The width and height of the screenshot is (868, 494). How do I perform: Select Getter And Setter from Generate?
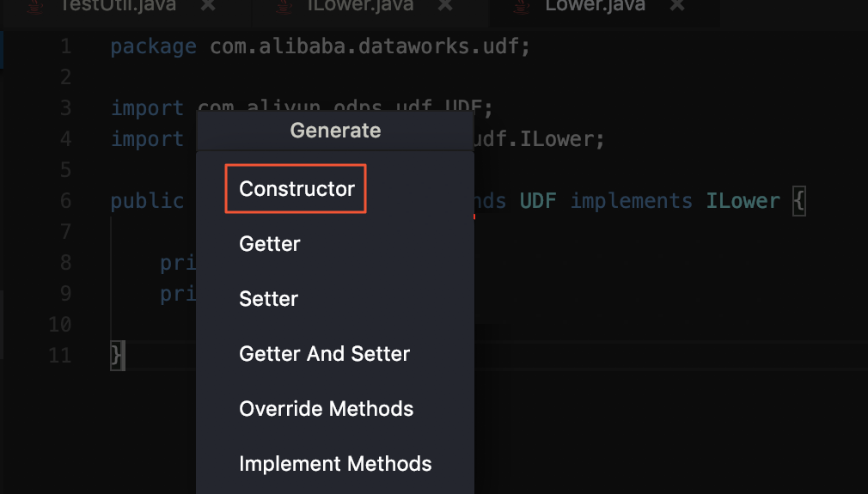pos(324,354)
